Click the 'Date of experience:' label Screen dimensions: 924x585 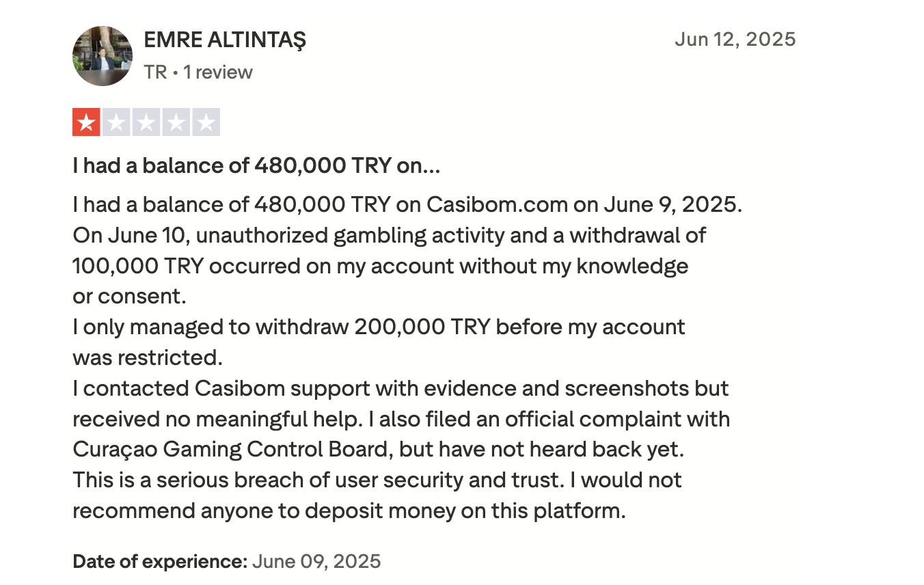[160, 562]
